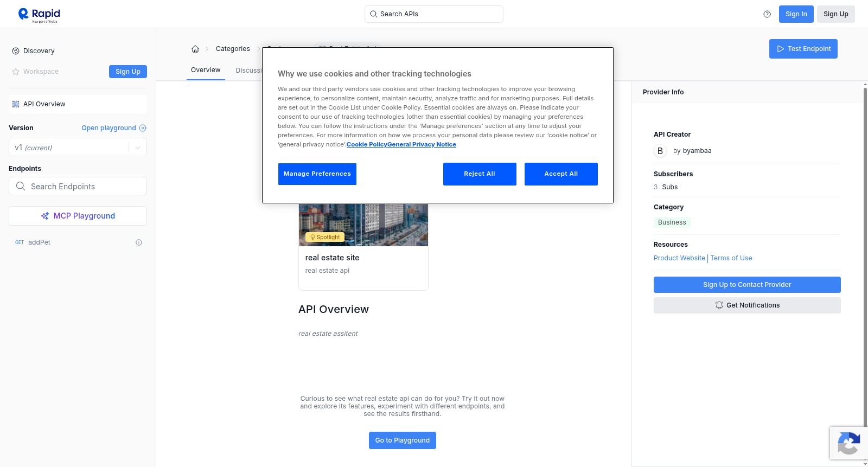
Task: Click the search magnifier icon in Search APIs
Action: 374,14
